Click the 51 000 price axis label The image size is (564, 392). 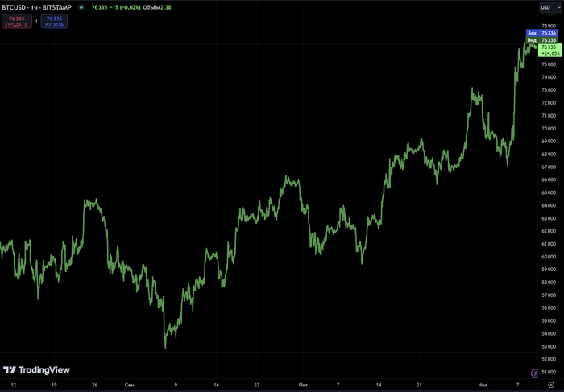(x=549, y=372)
